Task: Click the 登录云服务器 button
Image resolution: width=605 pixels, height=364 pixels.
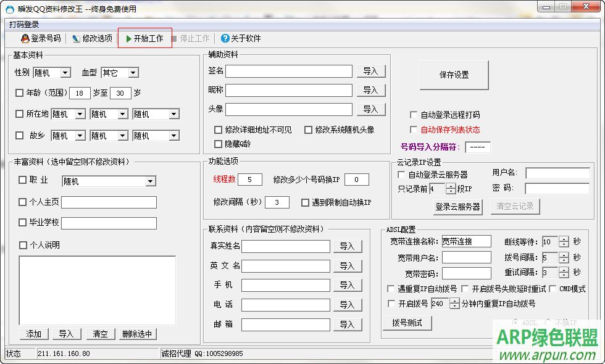Action: click(x=457, y=207)
